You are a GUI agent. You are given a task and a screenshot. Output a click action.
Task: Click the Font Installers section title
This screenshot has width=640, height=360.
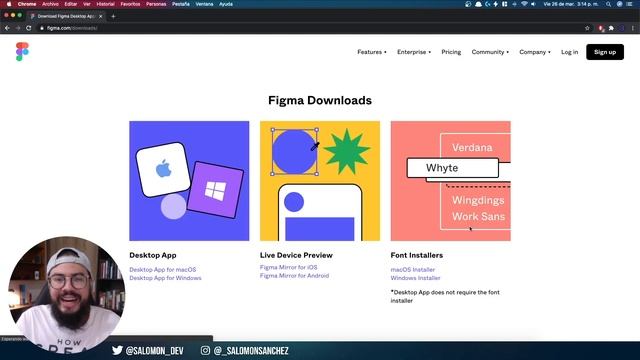tap(417, 255)
